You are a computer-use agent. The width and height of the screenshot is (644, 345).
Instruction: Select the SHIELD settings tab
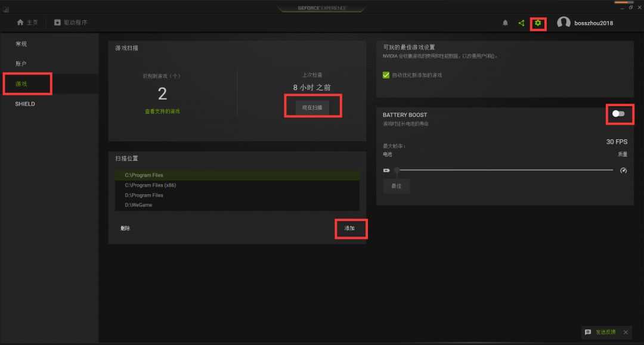(x=25, y=104)
